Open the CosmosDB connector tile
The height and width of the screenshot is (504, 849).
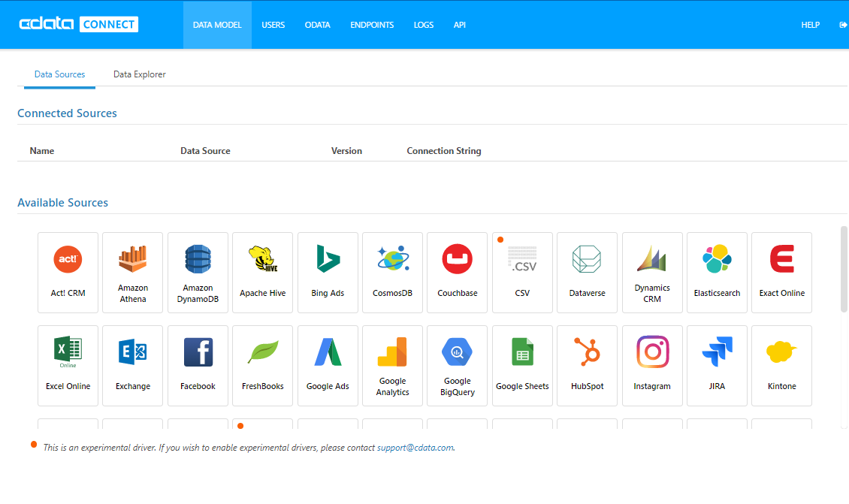click(392, 273)
